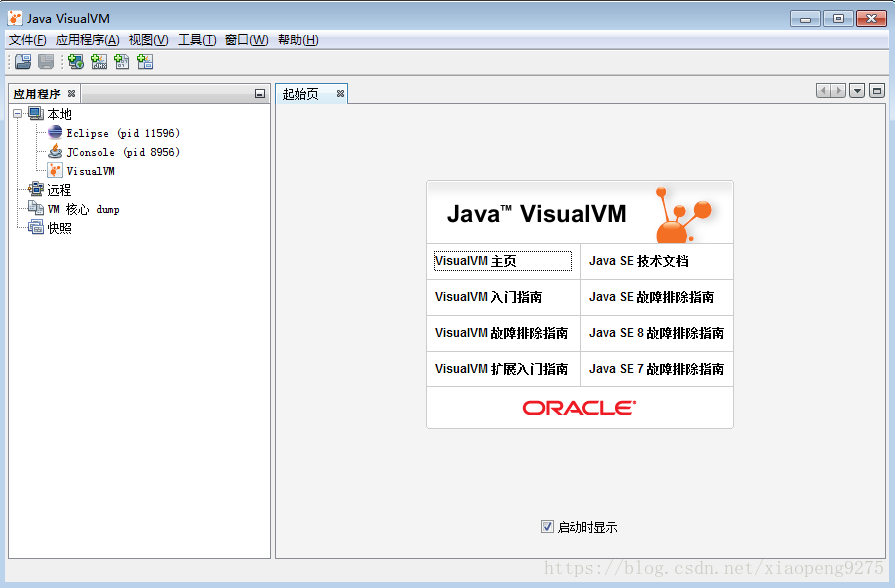
Task: Maximize the editor tab area
Action: tap(877, 90)
